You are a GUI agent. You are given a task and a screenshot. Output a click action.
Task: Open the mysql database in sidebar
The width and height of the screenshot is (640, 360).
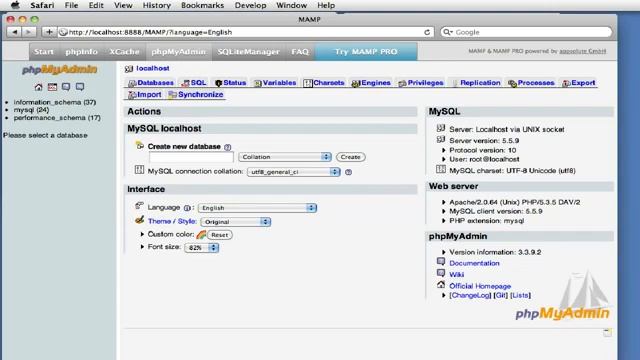coord(31,110)
